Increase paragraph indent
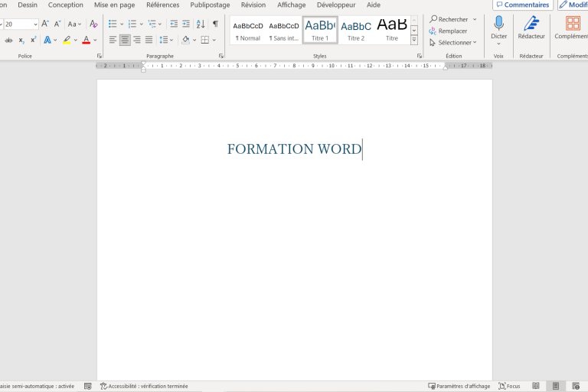The height and width of the screenshot is (392, 588). coord(186,24)
